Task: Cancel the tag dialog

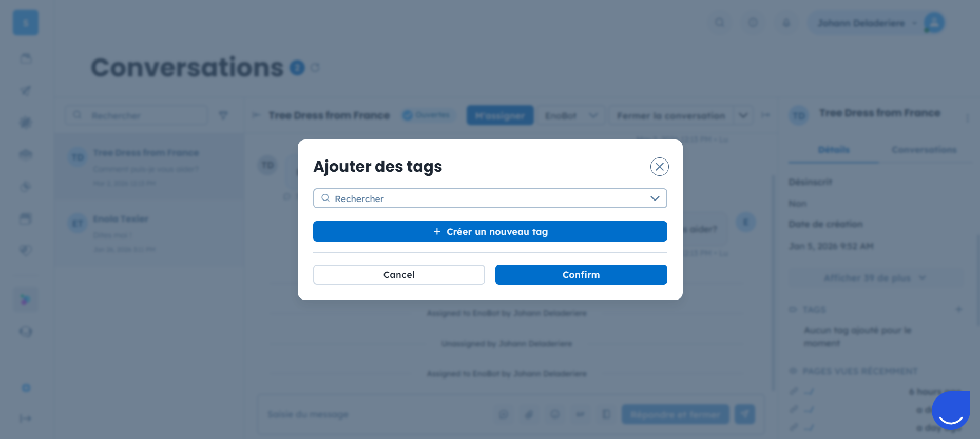Action: click(399, 275)
